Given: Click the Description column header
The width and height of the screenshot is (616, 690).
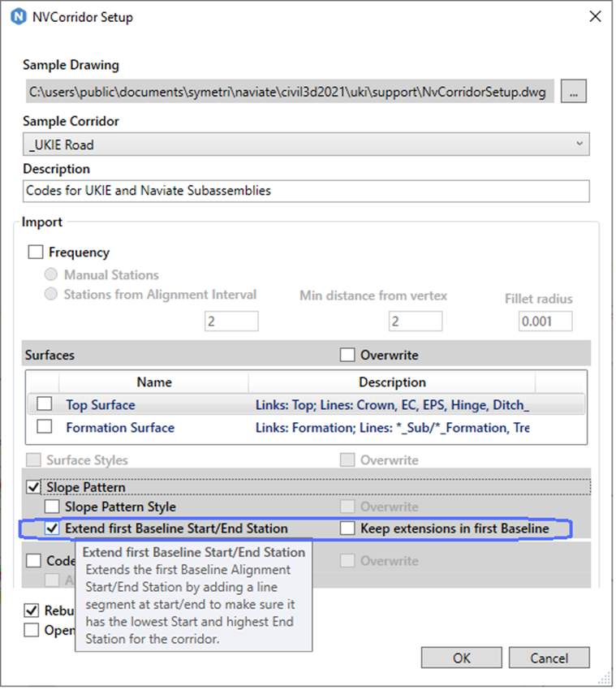Looking at the screenshot, I should (392, 382).
